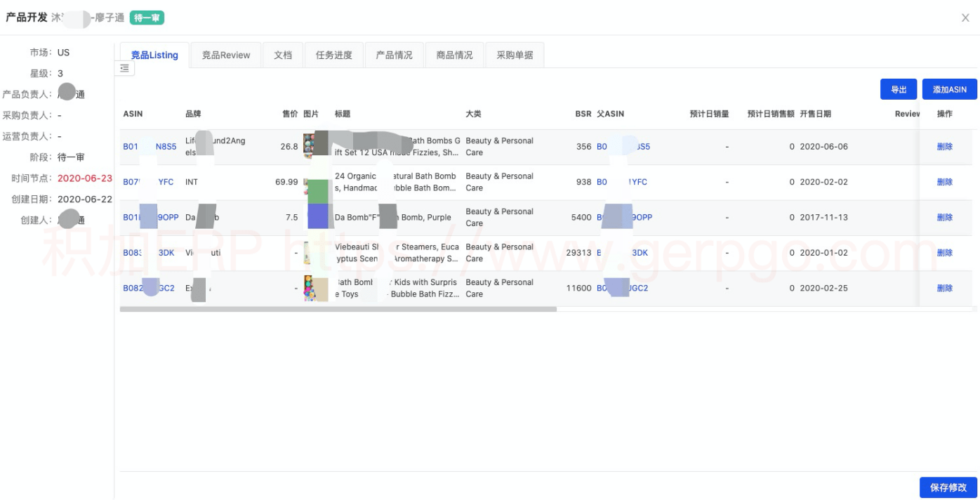The image size is (980, 500).
Task: Open the 产品情况 tab
Action: [x=394, y=54]
